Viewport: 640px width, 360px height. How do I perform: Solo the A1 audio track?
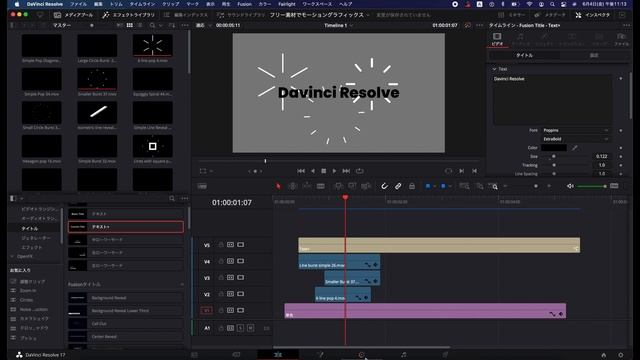pos(240,328)
